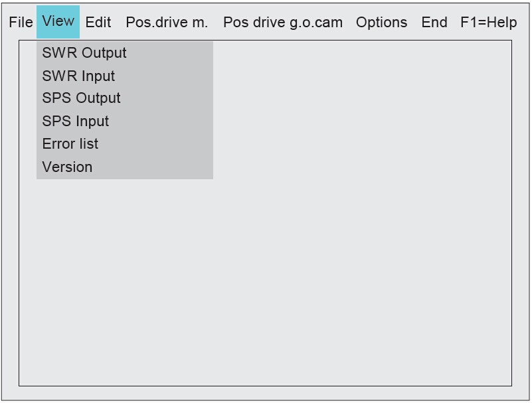
Task: Exit the program with End
Action: pos(434,23)
